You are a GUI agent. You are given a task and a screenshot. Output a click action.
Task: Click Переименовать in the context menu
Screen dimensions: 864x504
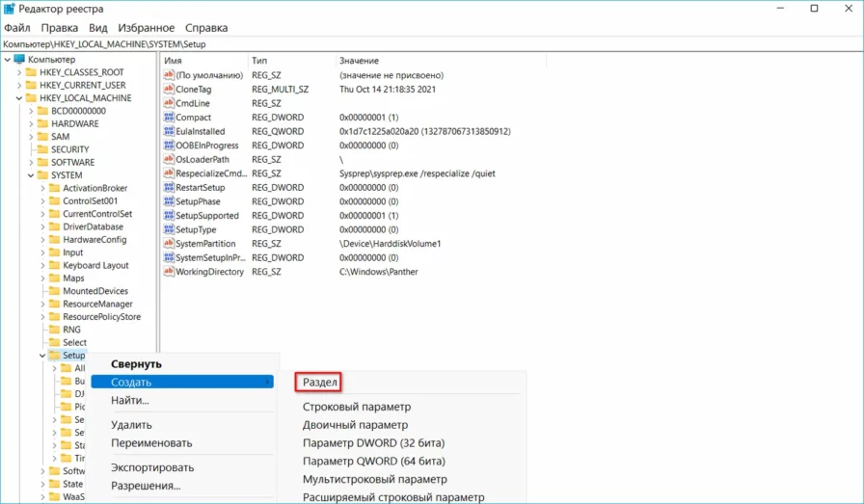[x=151, y=443]
